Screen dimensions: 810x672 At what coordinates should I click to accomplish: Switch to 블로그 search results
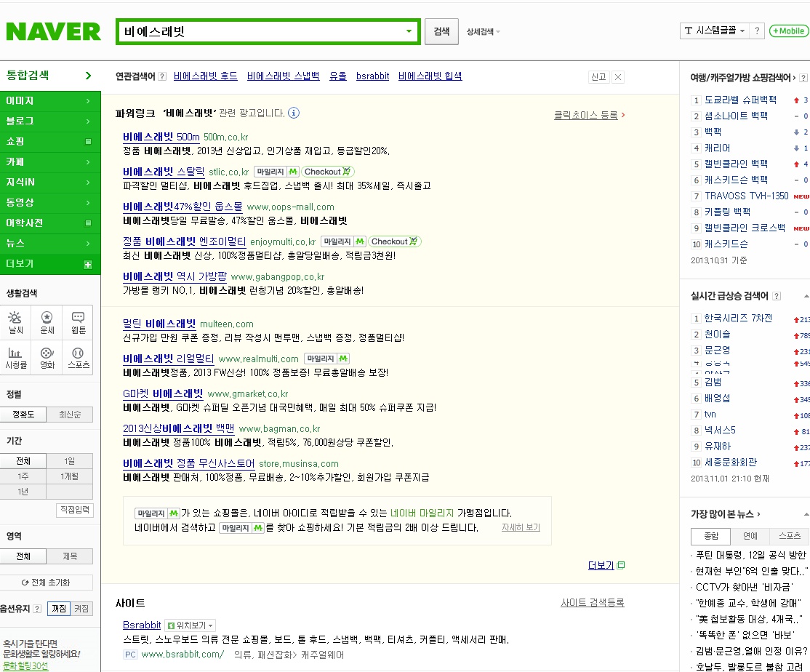[x=50, y=121]
